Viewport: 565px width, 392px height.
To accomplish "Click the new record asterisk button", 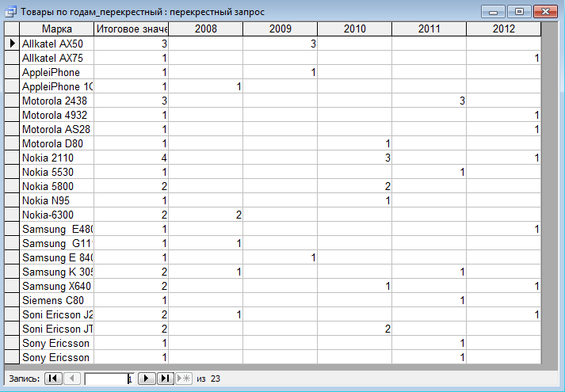I will [x=184, y=379].
